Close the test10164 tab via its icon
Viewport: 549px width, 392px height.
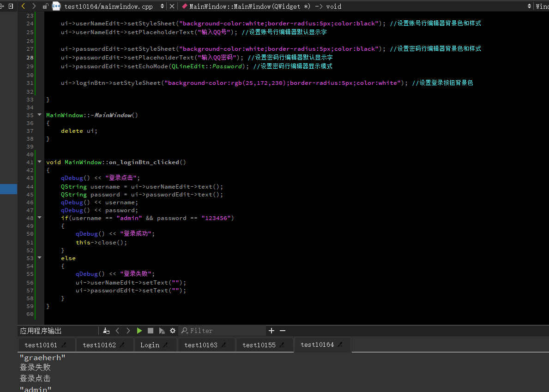coord(340,344)
